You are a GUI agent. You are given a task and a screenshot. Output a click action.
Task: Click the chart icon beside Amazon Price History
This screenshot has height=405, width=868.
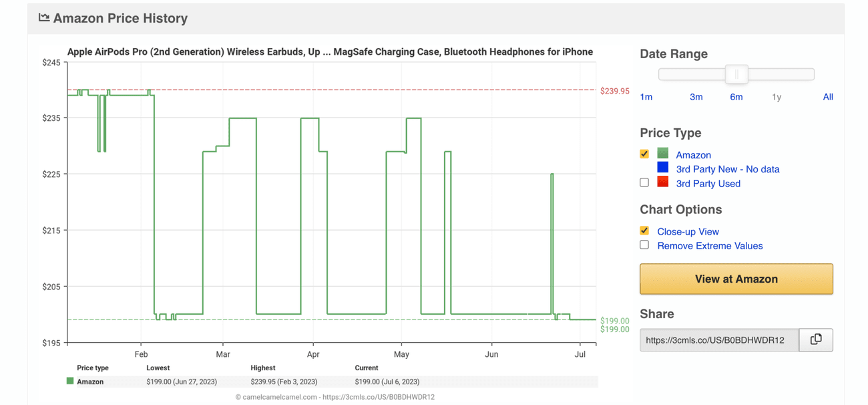(44, 18)
